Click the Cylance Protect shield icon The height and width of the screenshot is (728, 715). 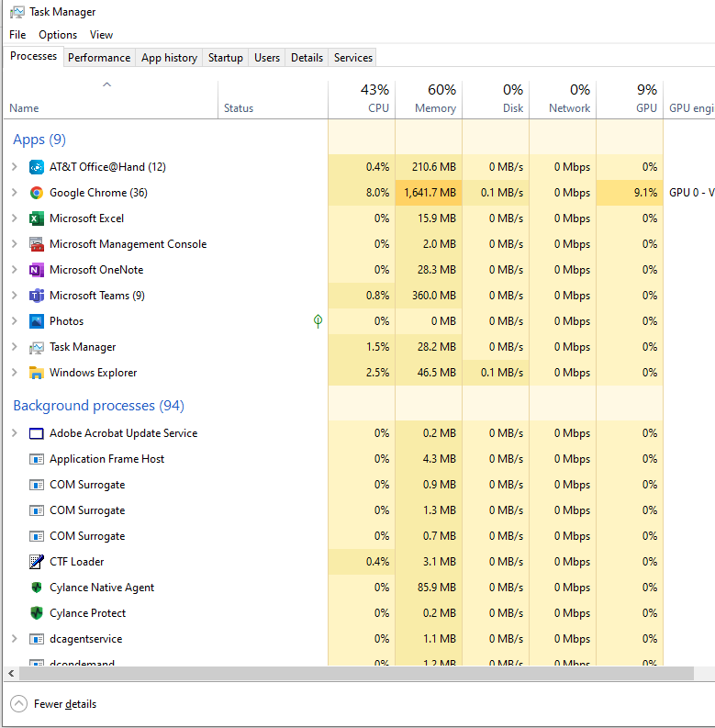point(36,613)
